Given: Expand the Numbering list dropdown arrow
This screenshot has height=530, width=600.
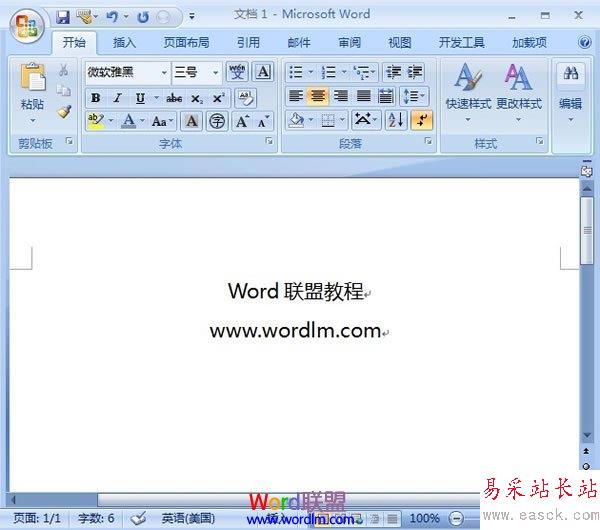Looking at the screenshot, I should point(344,72).
